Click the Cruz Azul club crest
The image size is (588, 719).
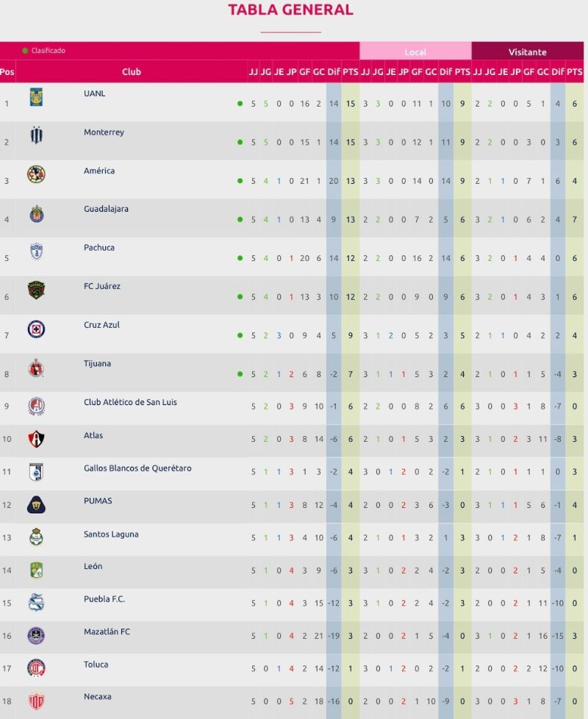[x=36, y=329]
